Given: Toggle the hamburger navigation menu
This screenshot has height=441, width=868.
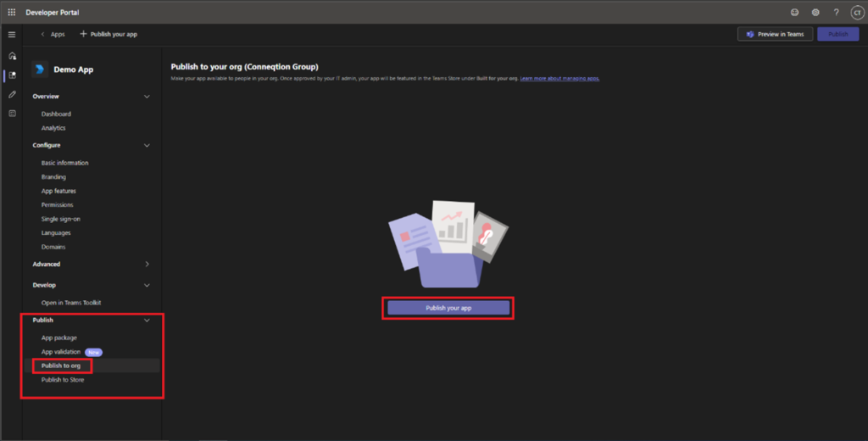Looking at the screenshot, I should coord(12,34).
